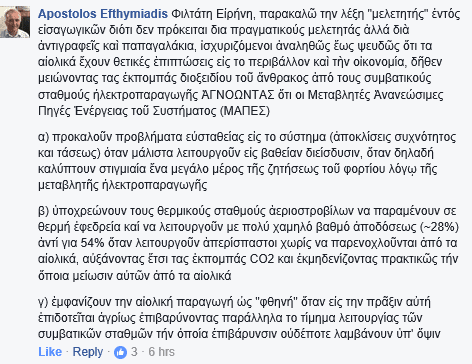The width and height of the screenshot is (472, 364).
Task: Open the 6 hrs timestamp link
Action: pyautogui.click(x=161, y=352)
